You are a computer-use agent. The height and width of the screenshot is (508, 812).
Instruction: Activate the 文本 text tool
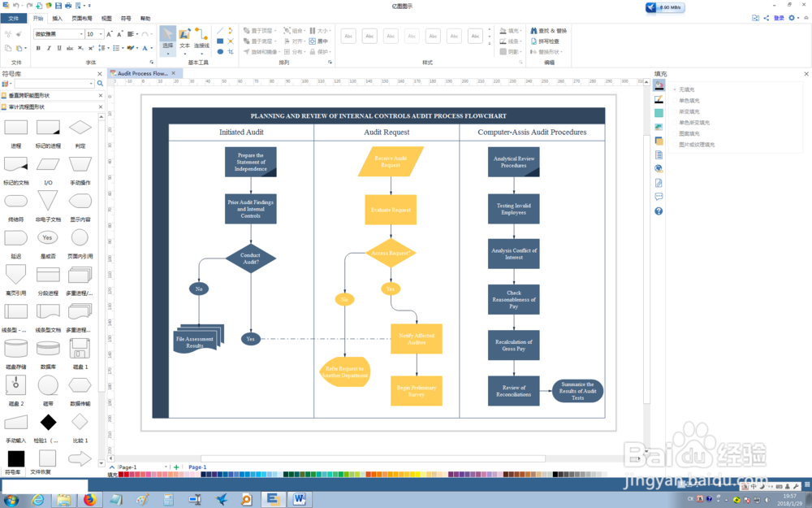(184, 40)
